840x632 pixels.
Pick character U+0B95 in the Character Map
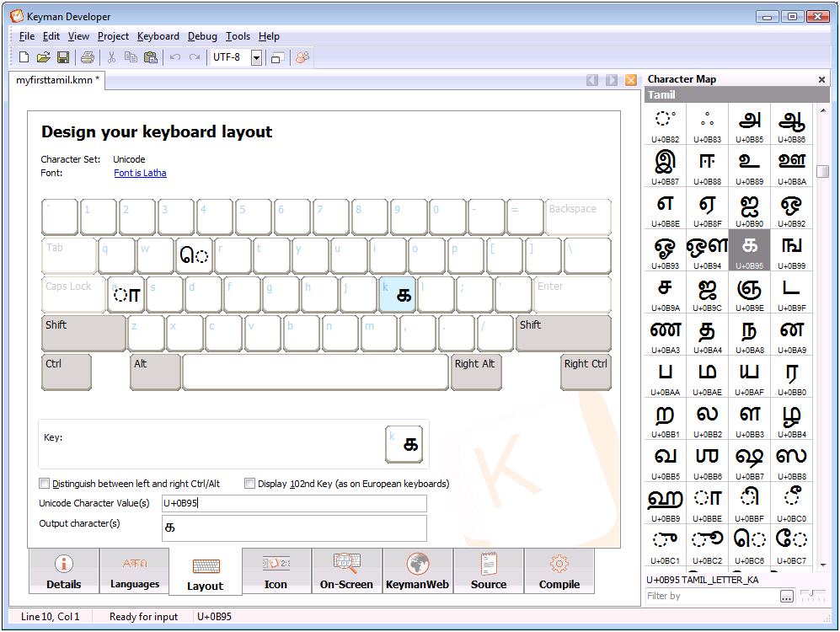[750, 250]
